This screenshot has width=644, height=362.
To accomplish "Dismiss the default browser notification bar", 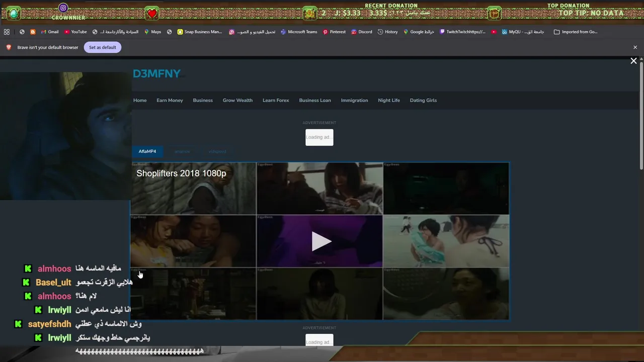I will tap(635, 47).
